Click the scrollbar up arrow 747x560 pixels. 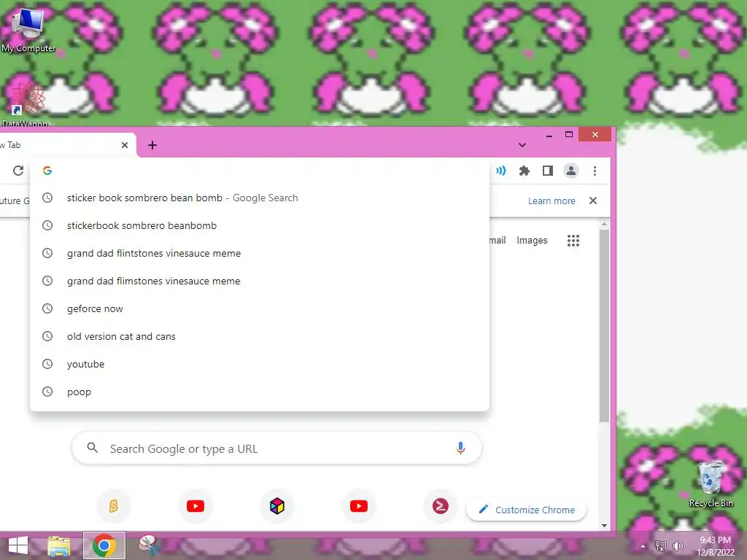(604, 224)
